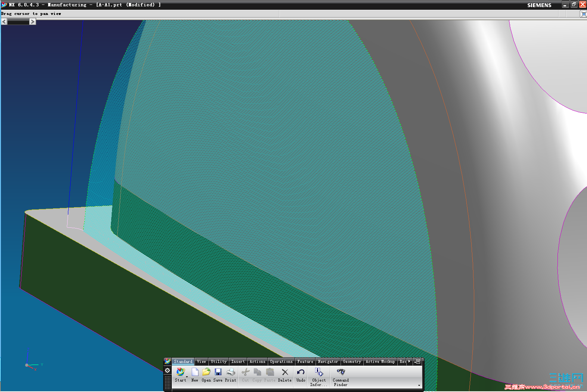Click the left scroll arrow at top left

tap(4, 22)
